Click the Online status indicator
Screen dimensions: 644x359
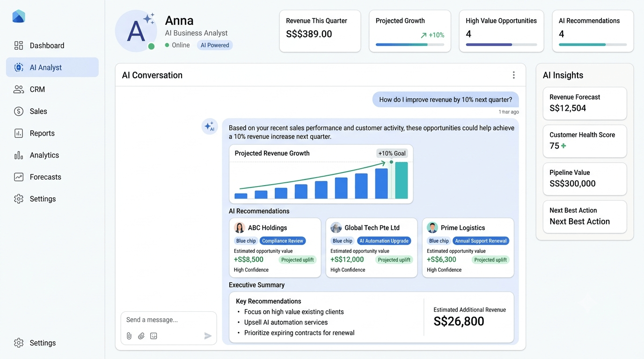(177, 45)
